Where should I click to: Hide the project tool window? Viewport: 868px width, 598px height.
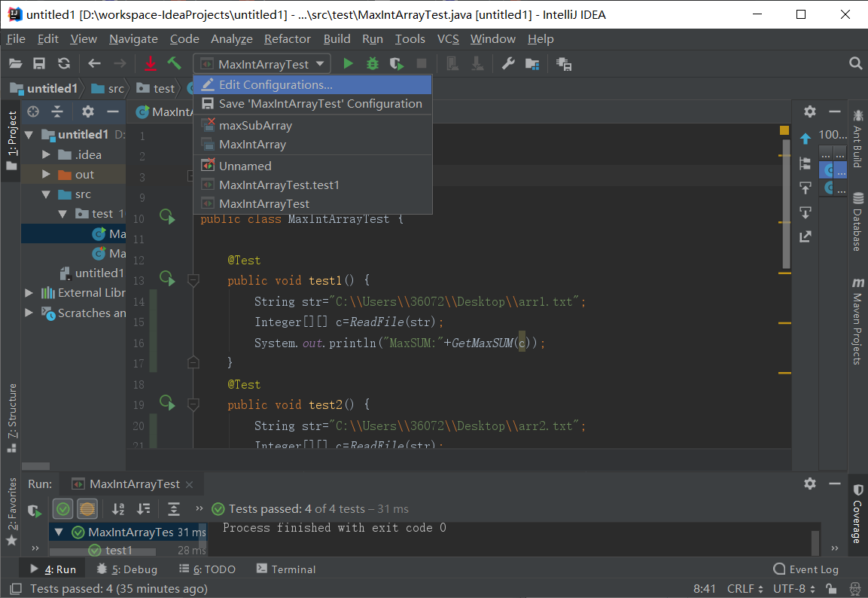113,112
